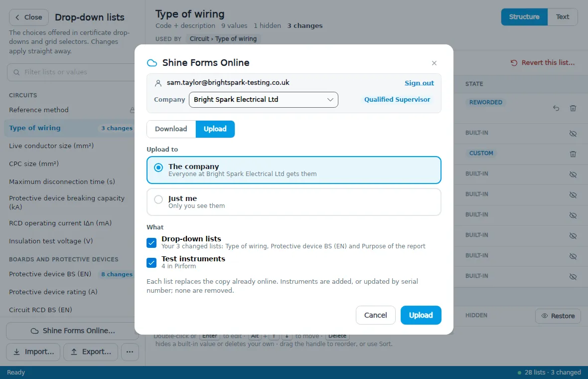Open the Circuit RCD BS (EN) list
Screen dimensions: 588x379
71,310
